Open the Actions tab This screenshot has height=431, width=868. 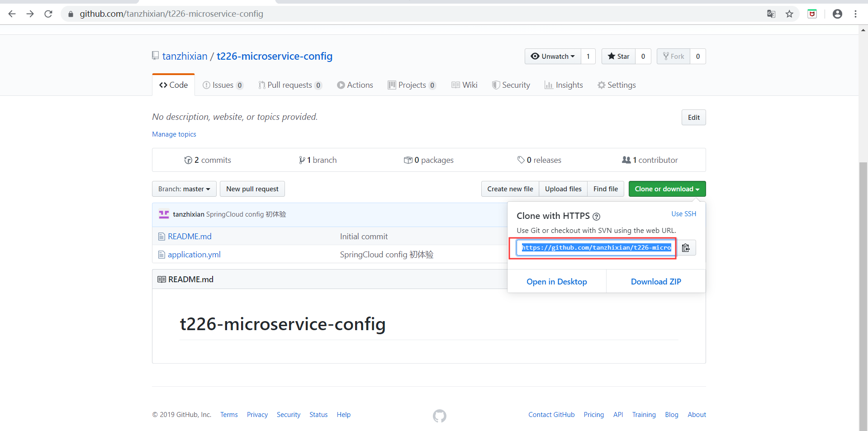pos(355,85)
